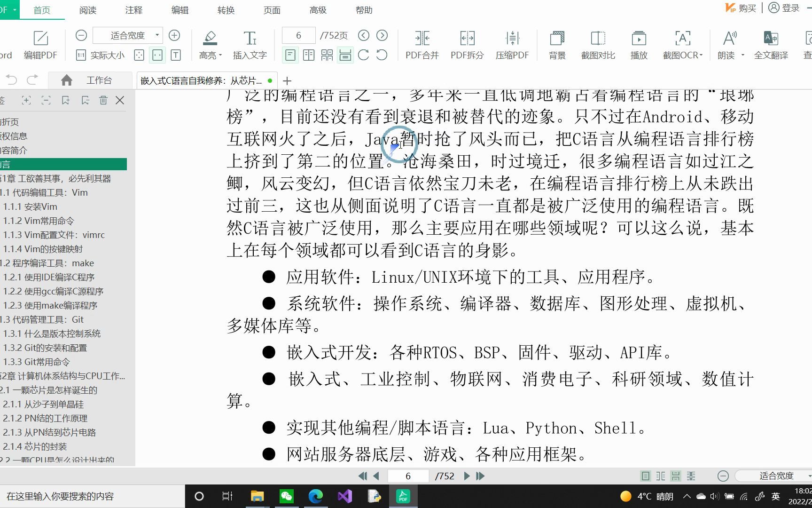Rotate the page counterclockwise
812x508 pixels.
382,55
